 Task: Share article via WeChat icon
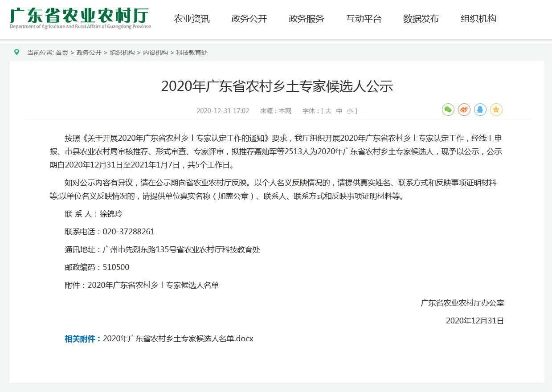448,110
